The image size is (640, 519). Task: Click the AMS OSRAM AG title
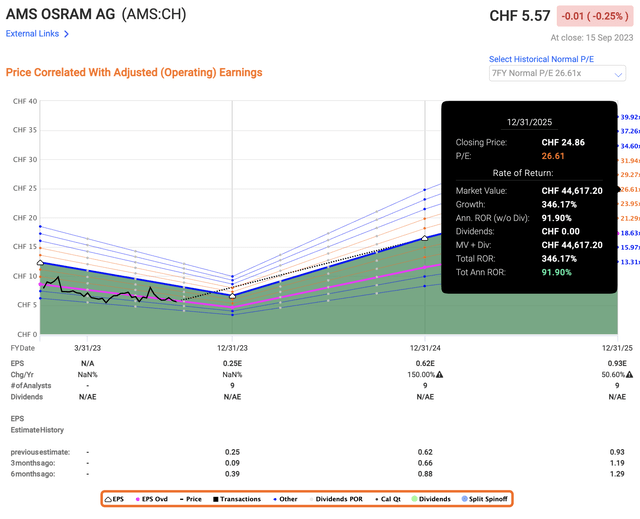click(60, 14)
